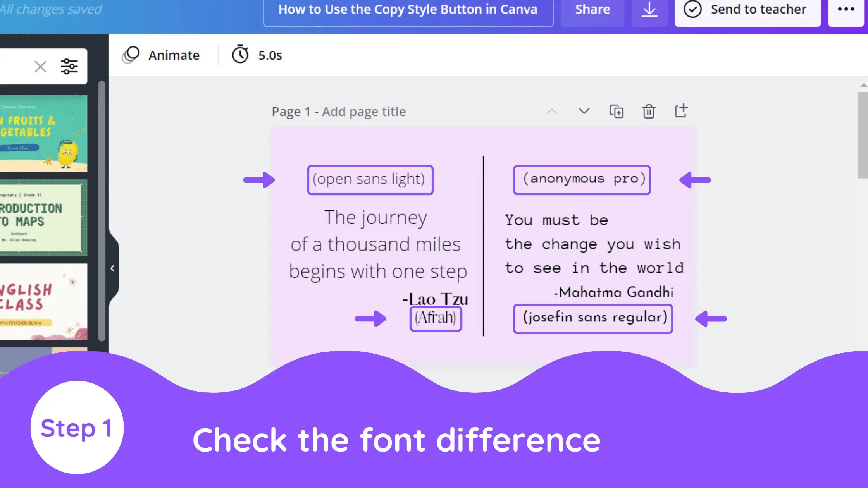This screenshot has width=868, height=488.
Task: Delete Page 1
Action: click(649, 112)
